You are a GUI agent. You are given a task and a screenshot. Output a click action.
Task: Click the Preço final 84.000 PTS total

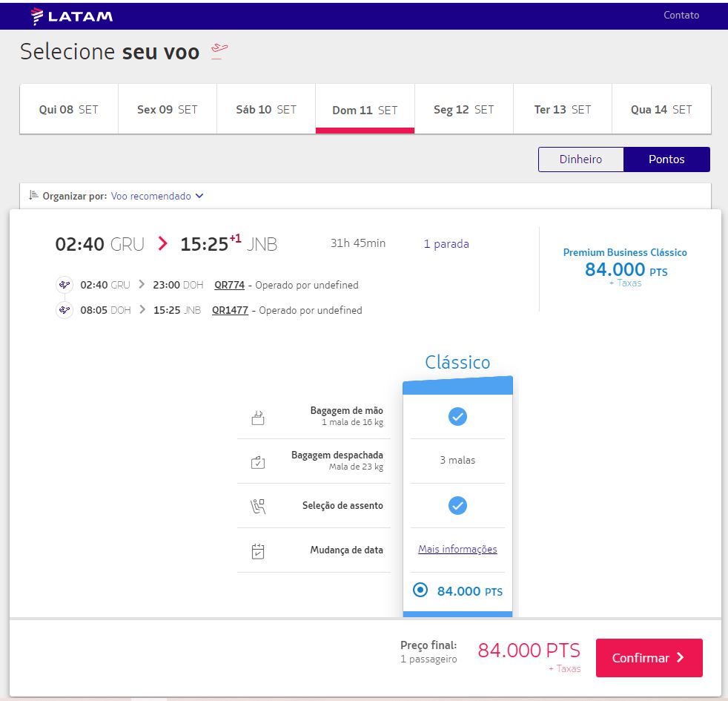(x=529, y=651)
